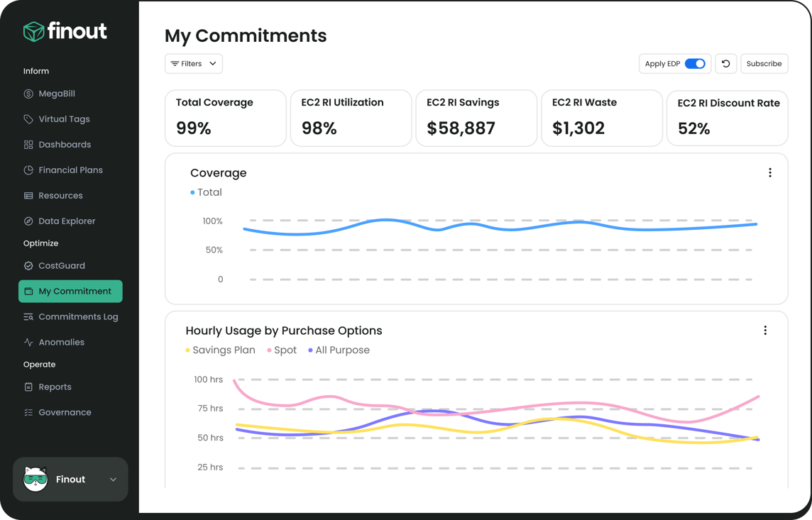Click the Total Coverage 99% card
812x520 pixels.
(226, 118)
